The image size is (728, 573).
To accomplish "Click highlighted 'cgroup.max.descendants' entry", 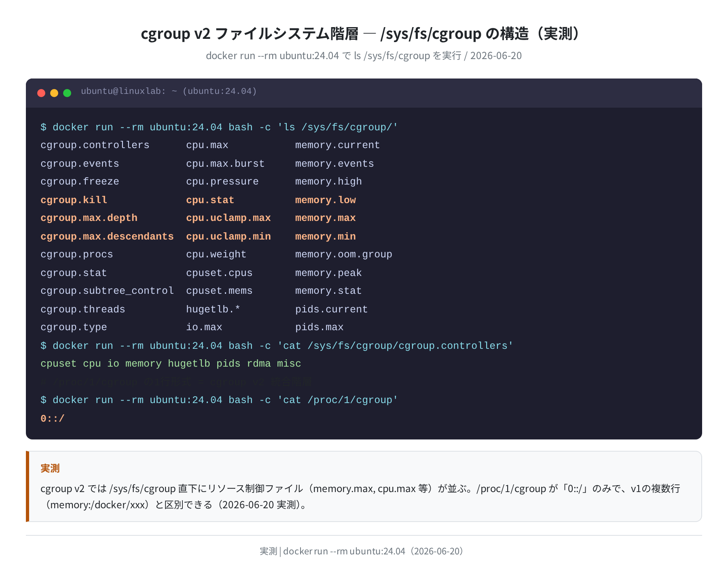I will click(x=107, y=236).
